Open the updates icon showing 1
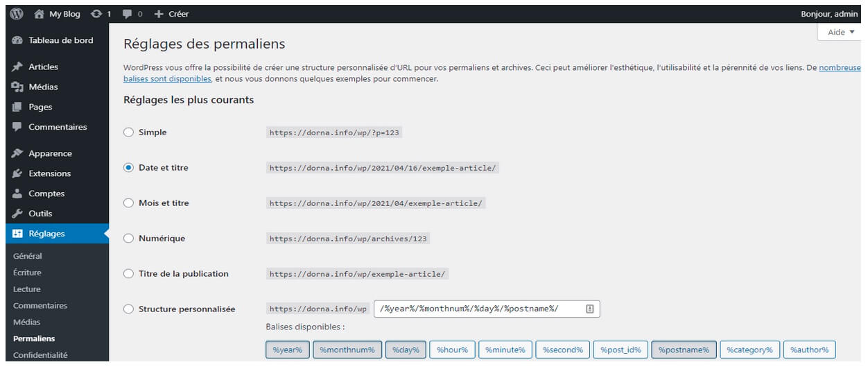 coord(96,14)
